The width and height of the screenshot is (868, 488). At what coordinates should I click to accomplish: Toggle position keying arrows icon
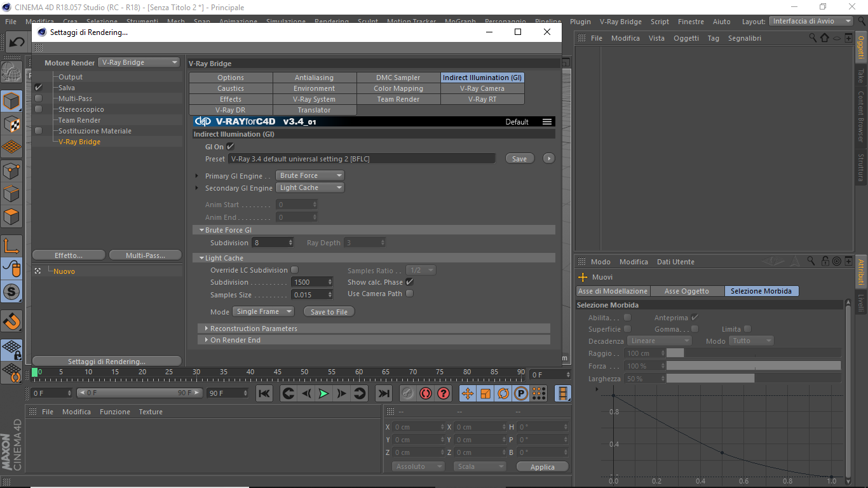click(x=468, y=393)
